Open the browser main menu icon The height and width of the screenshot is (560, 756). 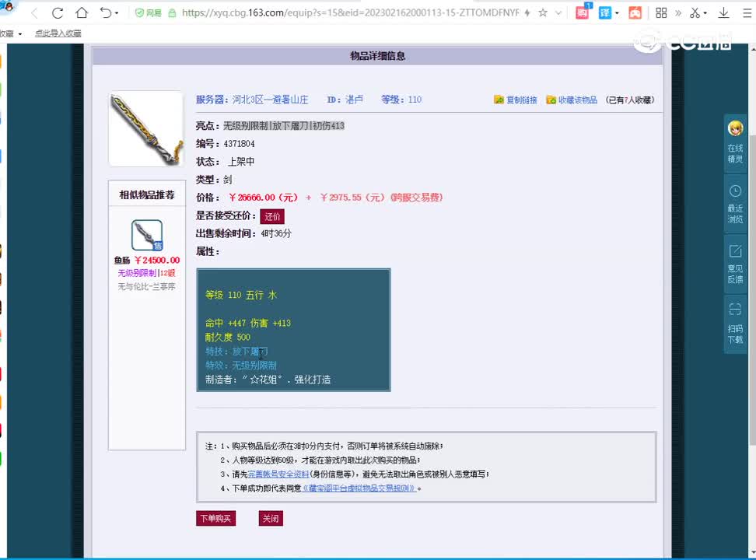coord(747,13)
